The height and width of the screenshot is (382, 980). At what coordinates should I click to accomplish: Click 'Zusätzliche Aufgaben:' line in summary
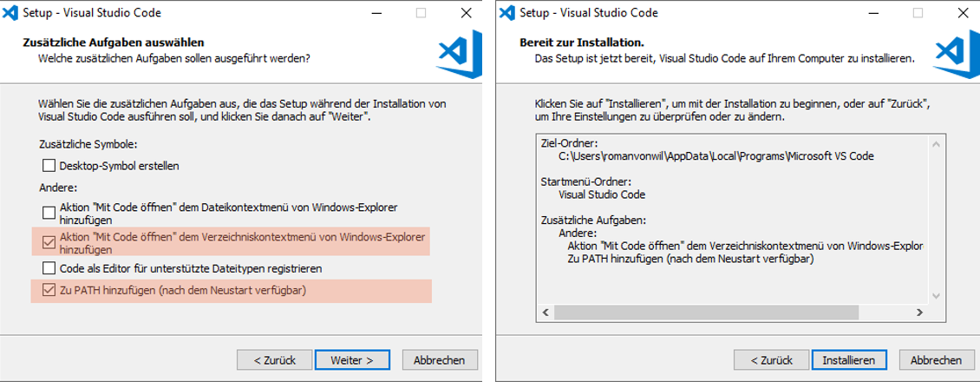point(593,220)
